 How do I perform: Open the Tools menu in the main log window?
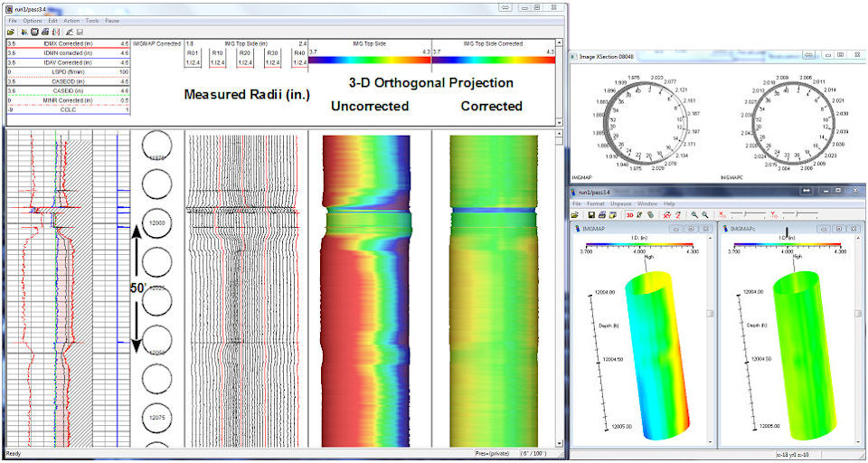pyautogui.click(x=92, y=21)
